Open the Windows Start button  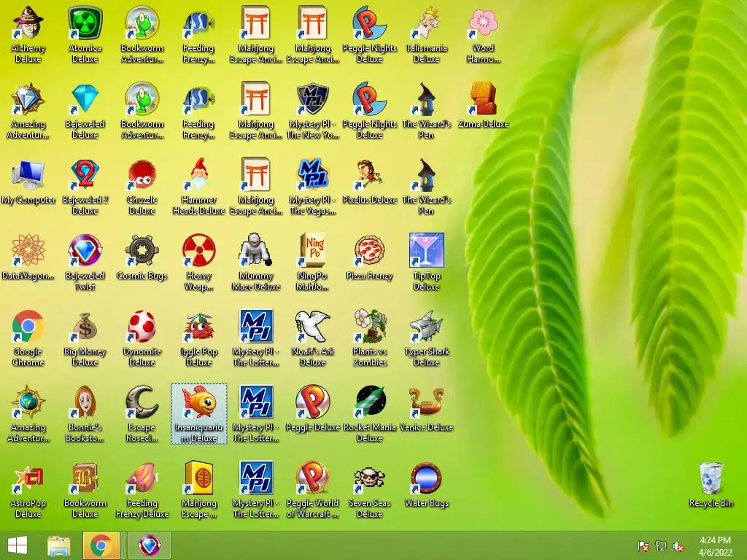(18, 545)
